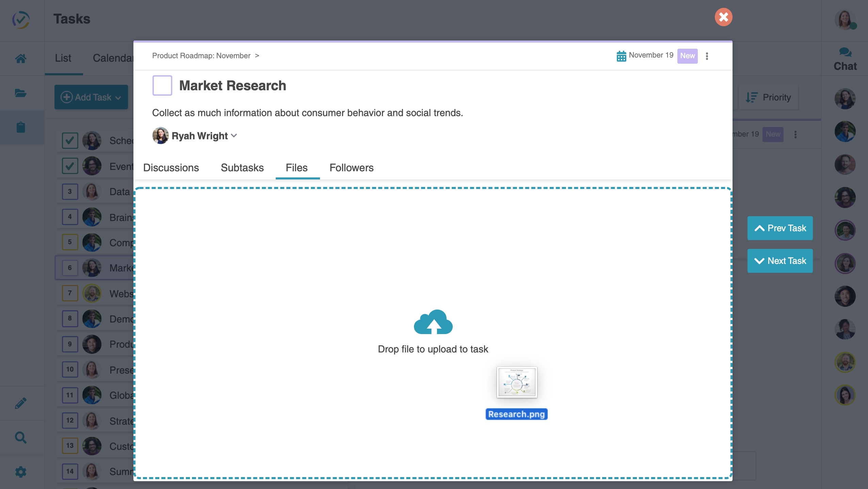Viewport: 868px width, 489px height.
Task: Check the task 8 checkbox
Action: [x=70, y=318]
